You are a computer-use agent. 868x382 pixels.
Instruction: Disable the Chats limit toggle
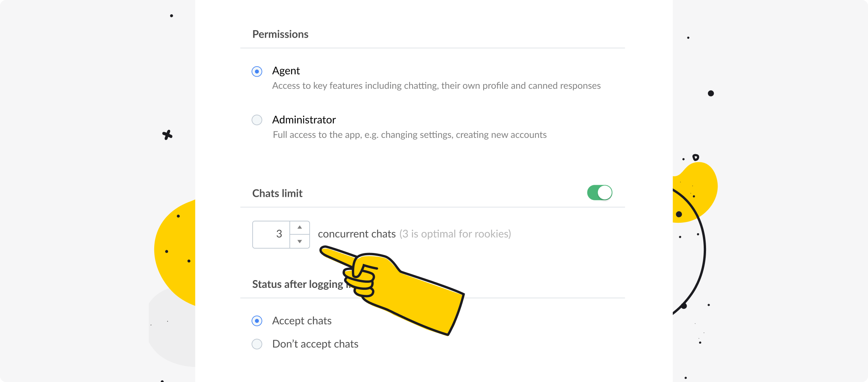click(600, 193)
